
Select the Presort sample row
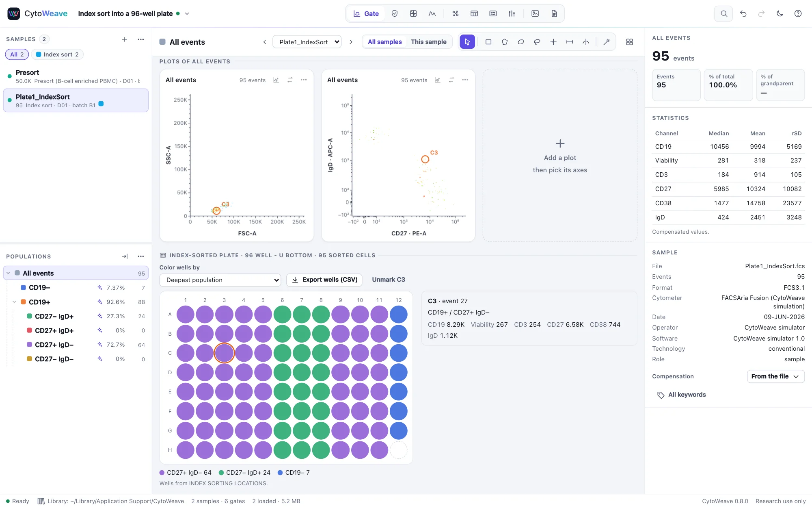[x=76, y=76]
